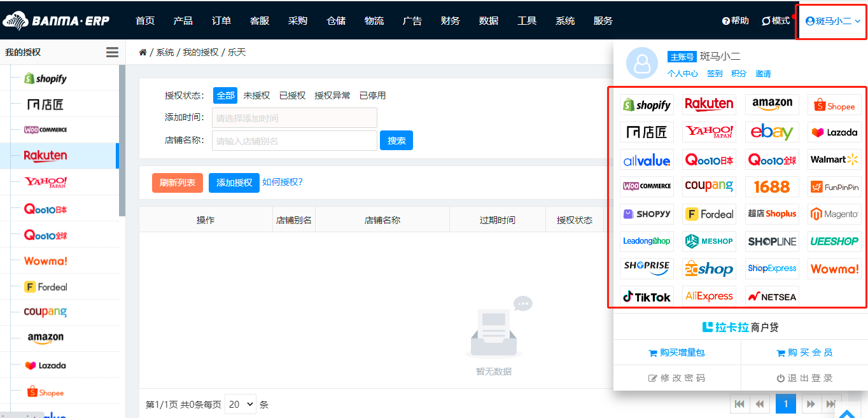
Task: Click the 1688 platform logo
Action: point(772,186)
